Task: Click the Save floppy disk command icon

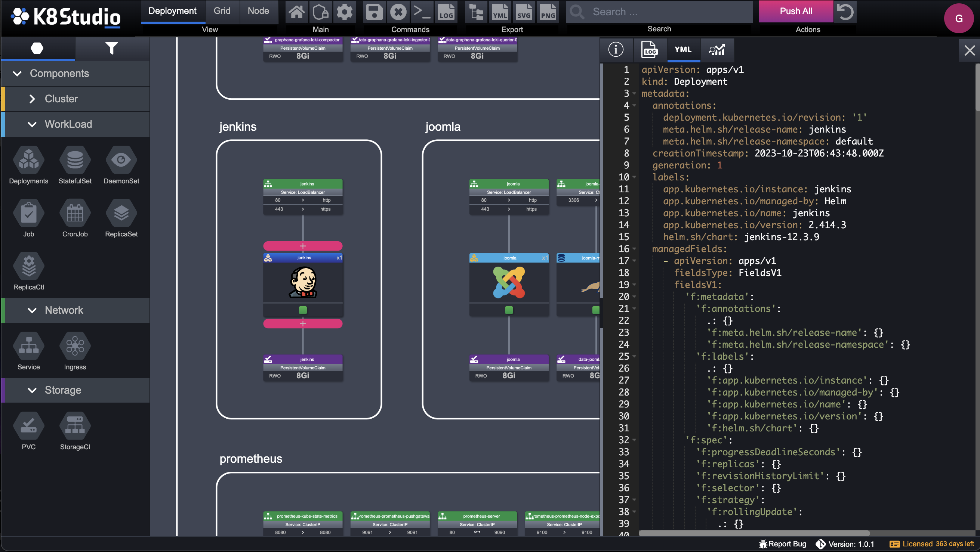Action: (375, 12)
